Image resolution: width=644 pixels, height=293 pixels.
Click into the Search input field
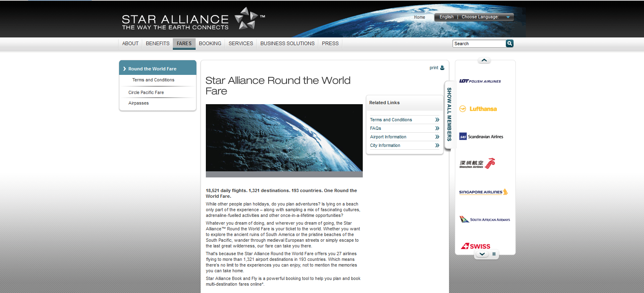479,44
